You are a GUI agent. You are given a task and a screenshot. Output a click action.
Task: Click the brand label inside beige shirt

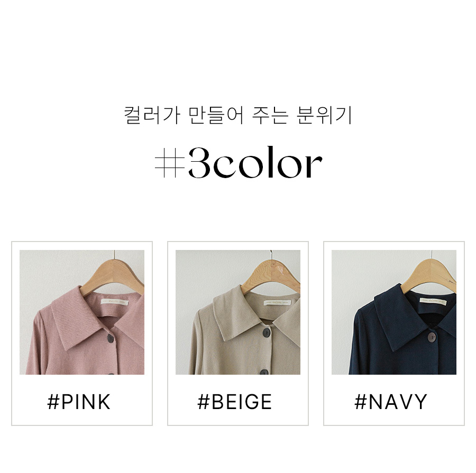point(277,302)
